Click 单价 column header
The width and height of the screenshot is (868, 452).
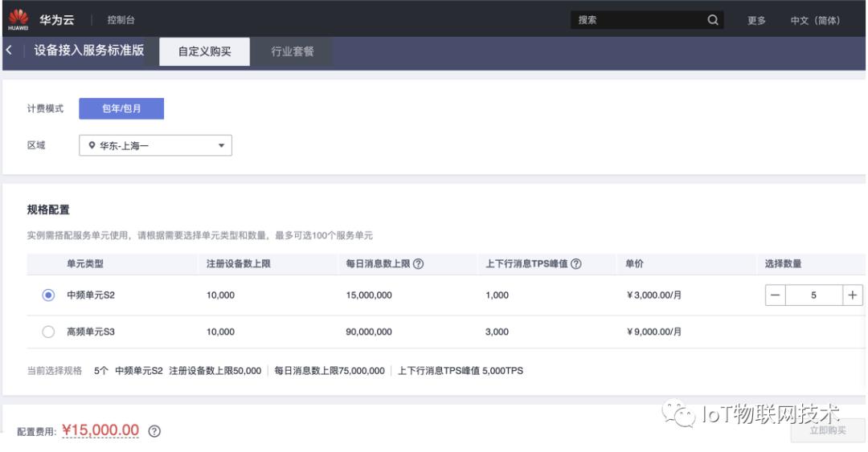tap(634, 264)
